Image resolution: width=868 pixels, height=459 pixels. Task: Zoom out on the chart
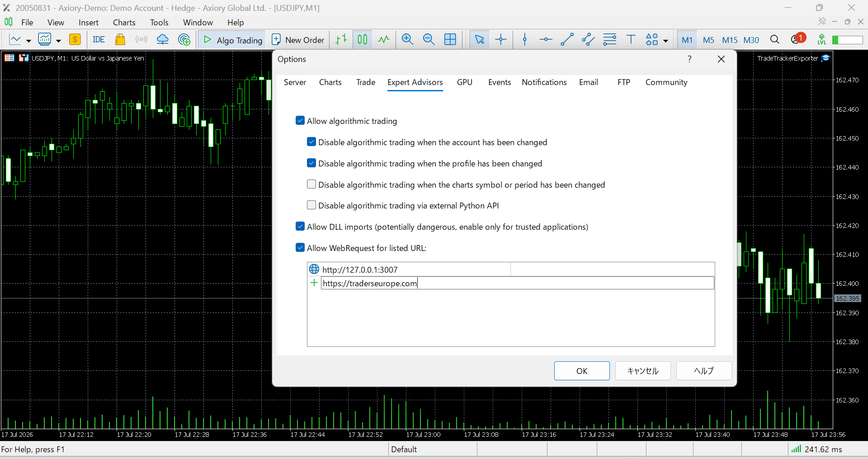(x=429, y=40)
